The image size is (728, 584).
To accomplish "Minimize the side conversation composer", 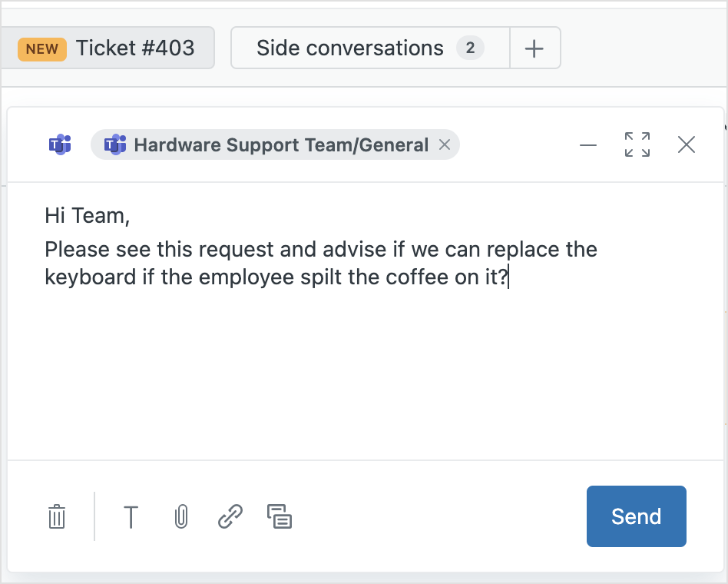I will coord(588,144).
